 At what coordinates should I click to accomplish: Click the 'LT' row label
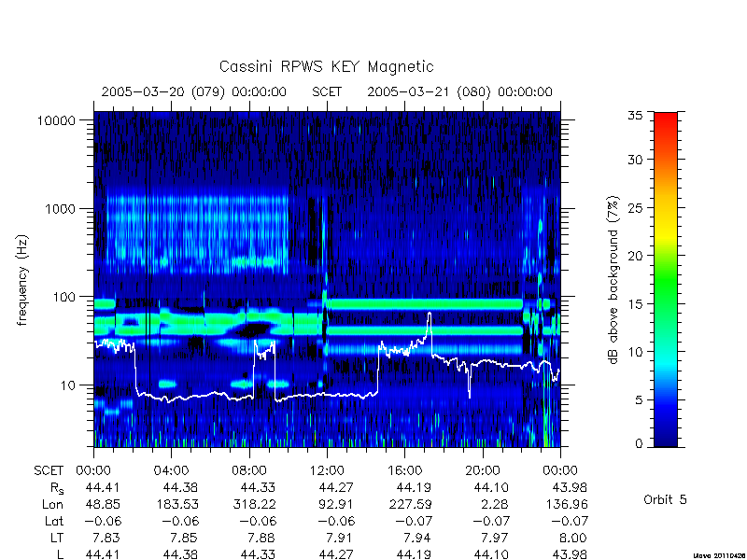[57, 539]
